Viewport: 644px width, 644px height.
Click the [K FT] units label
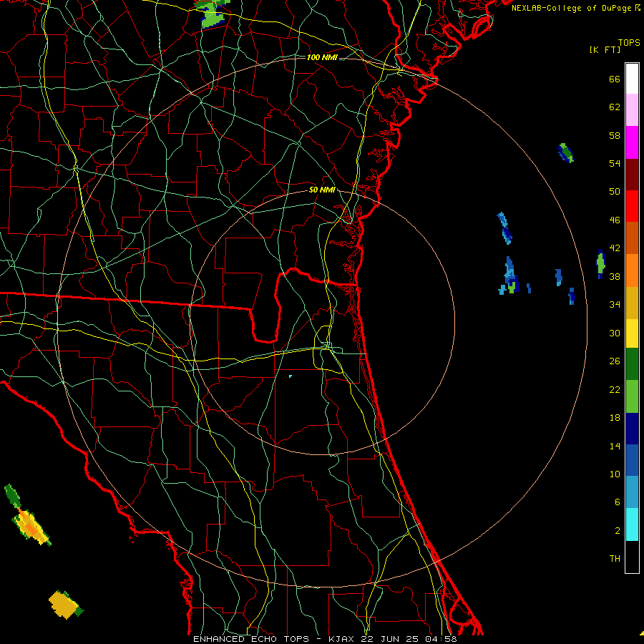pyautogui.click(x=605, y=49)
